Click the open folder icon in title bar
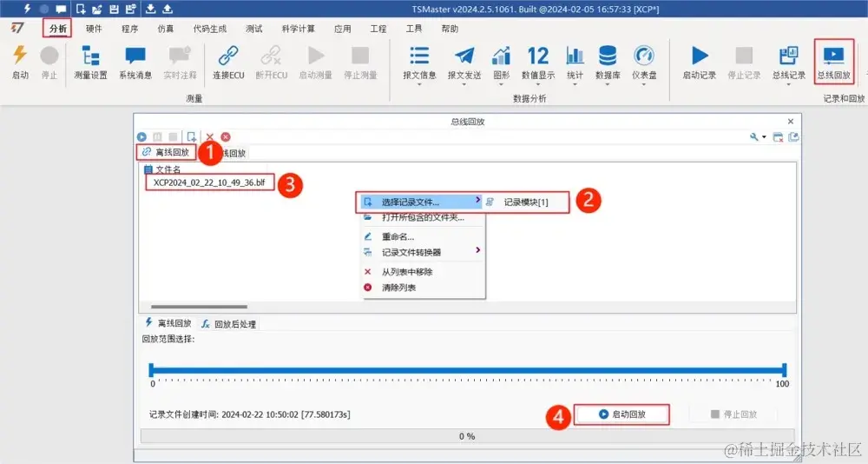868x464 pixels. pyautogui.click(x=97, y=9)
